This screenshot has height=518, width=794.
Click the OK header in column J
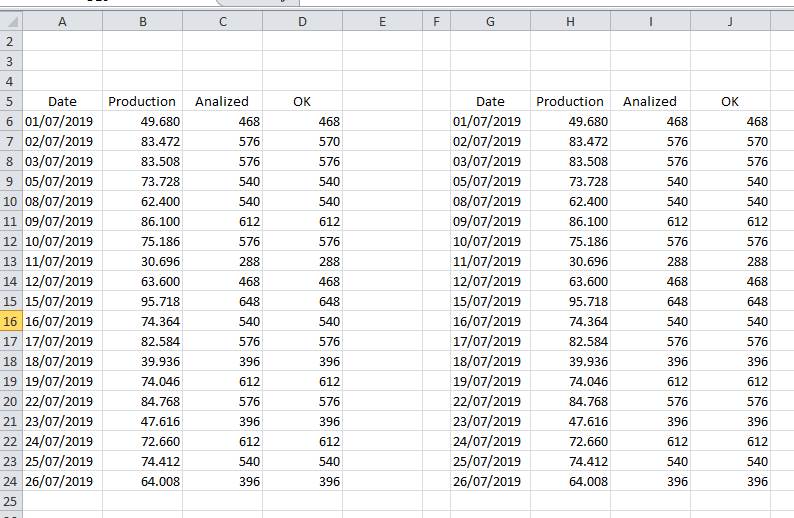(730, 101)
